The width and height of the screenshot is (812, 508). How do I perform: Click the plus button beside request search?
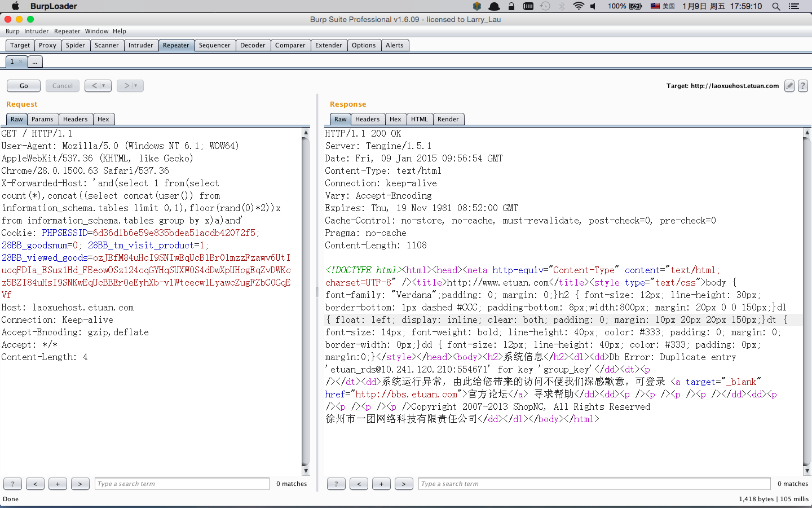point(58,484)
